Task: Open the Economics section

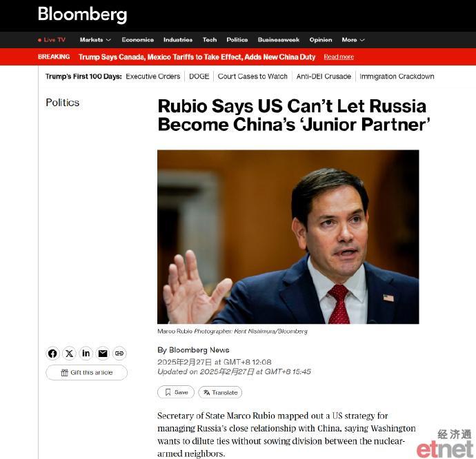Action: click(x=138, y=40)
